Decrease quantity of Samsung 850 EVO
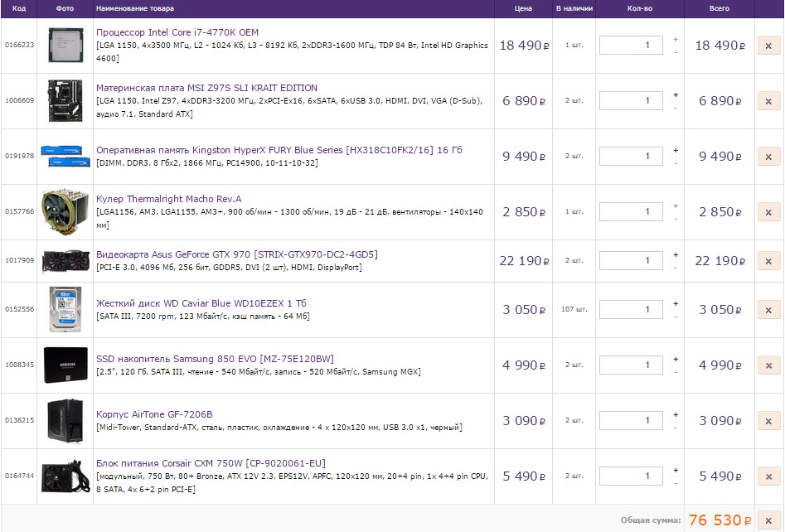The image size is (785, 532). click(x=676, y=372)
